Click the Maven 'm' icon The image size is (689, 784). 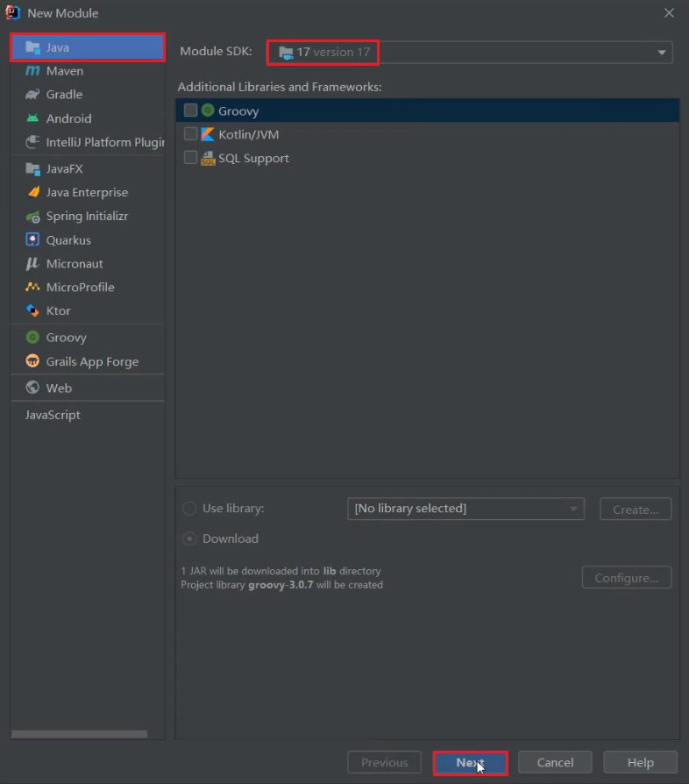point(32,71)
